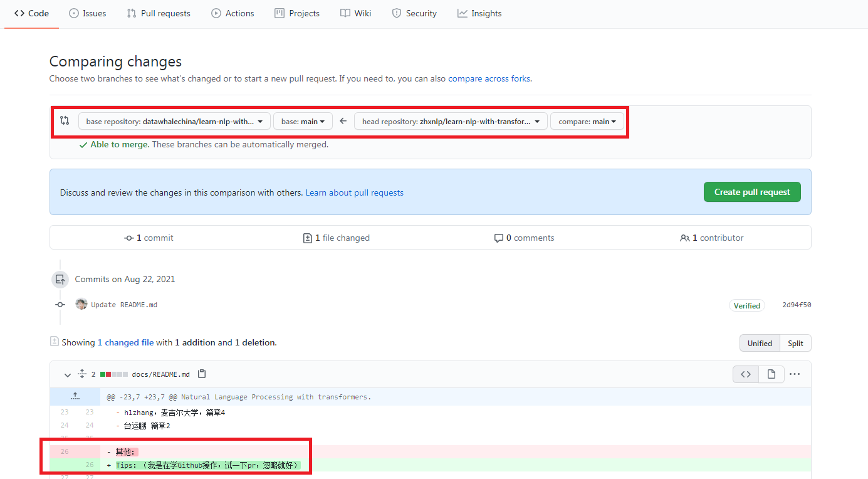Image resolution: width=868 pixels, height=479 pixels.
Task: Click 'Commits on Aug 22, 2021' text
Action: pyautogui.click(x=125, y=279)
